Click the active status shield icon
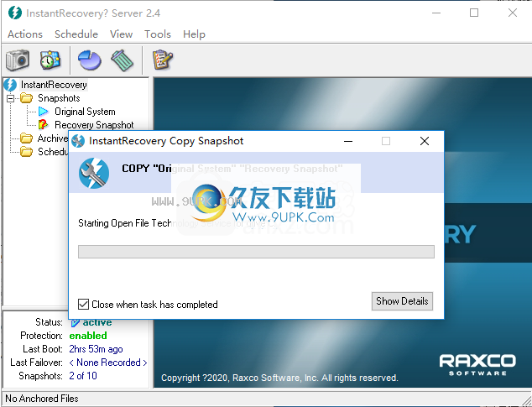 click(x=75, y=322)
